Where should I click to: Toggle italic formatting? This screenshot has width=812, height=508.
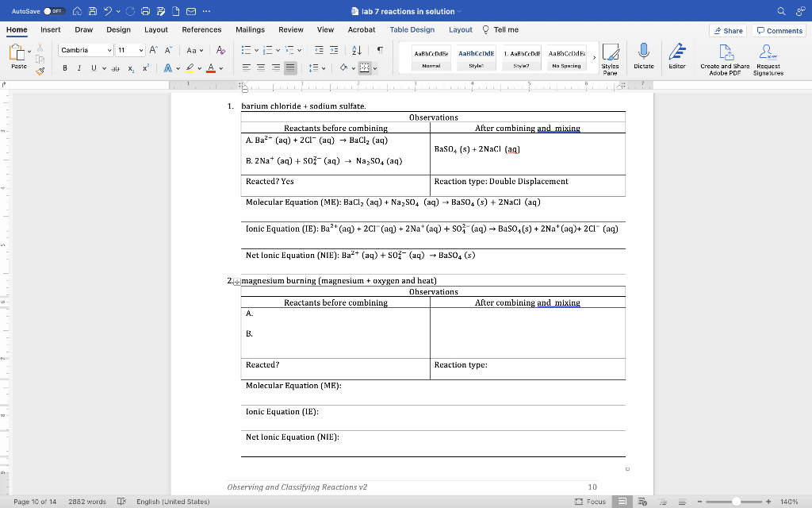(x=79, y=68)
